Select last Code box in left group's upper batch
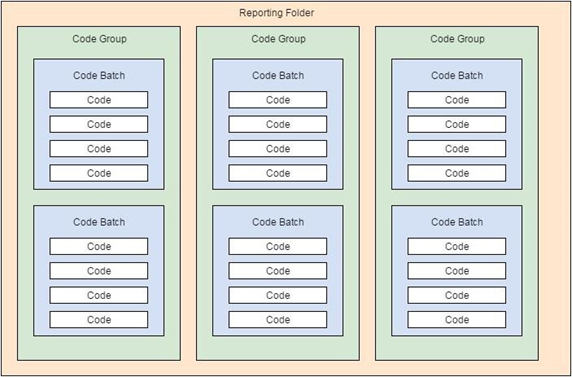Screen dimensions: 572x377 (99, 173)
